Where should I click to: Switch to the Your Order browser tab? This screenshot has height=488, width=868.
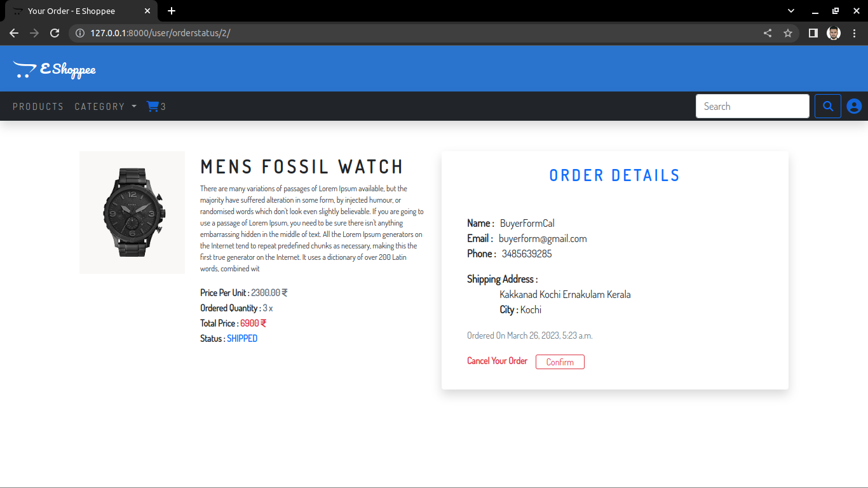pyautogui.click(x=76, y=11)
